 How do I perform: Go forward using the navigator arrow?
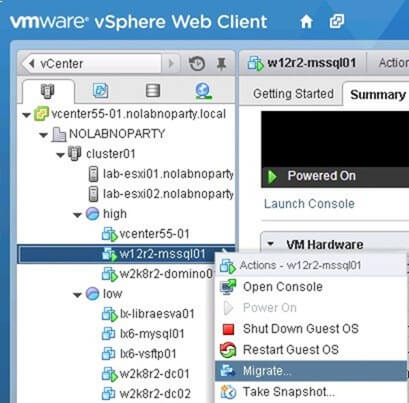pyautogui.click(x=171, y=63)
